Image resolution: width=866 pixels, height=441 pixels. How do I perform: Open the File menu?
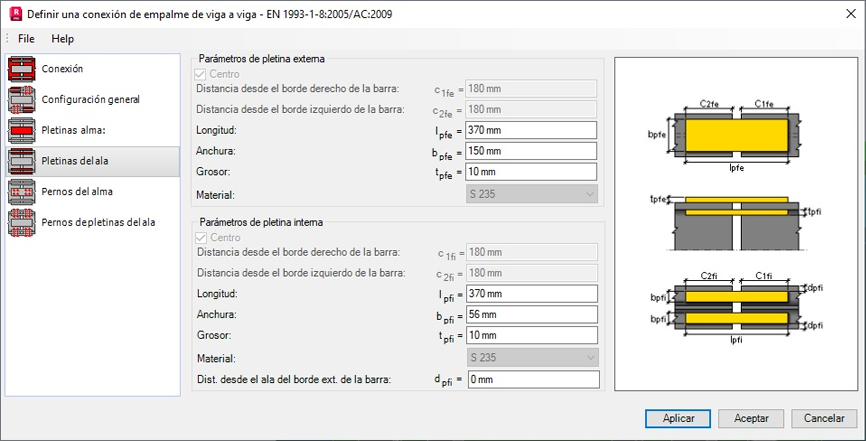tap(26, 39)
